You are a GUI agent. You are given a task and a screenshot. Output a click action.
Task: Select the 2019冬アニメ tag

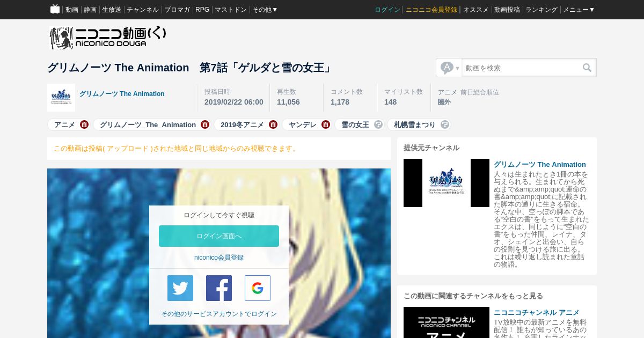pos(242,124)
